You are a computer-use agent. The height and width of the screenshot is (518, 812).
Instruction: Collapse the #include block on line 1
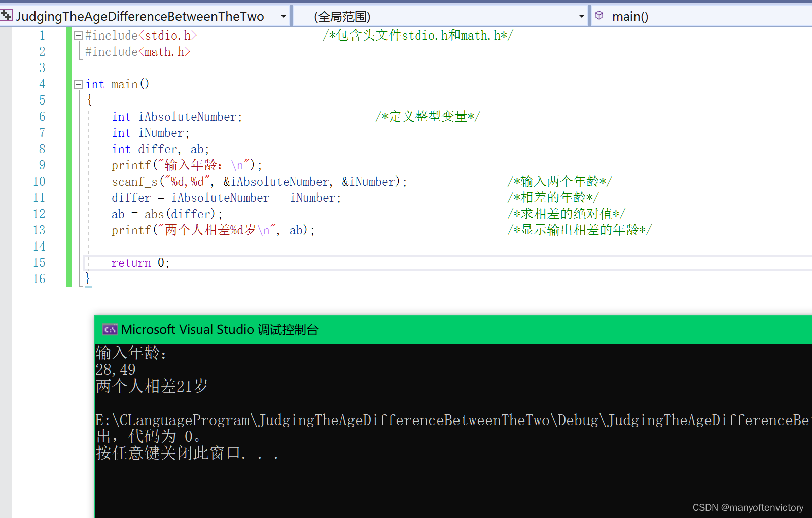pos(79,36)
